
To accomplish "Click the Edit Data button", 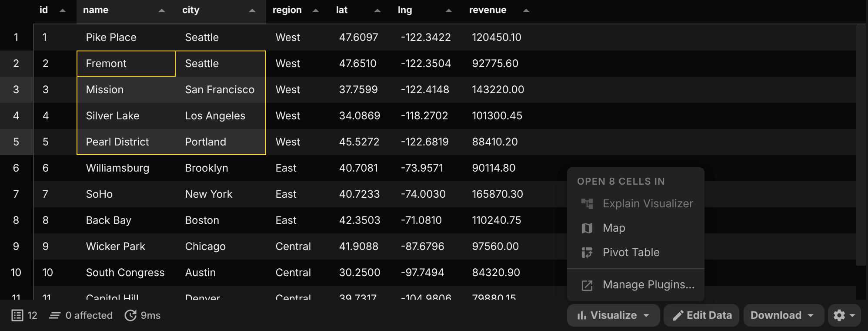I will tap(701, 315).
